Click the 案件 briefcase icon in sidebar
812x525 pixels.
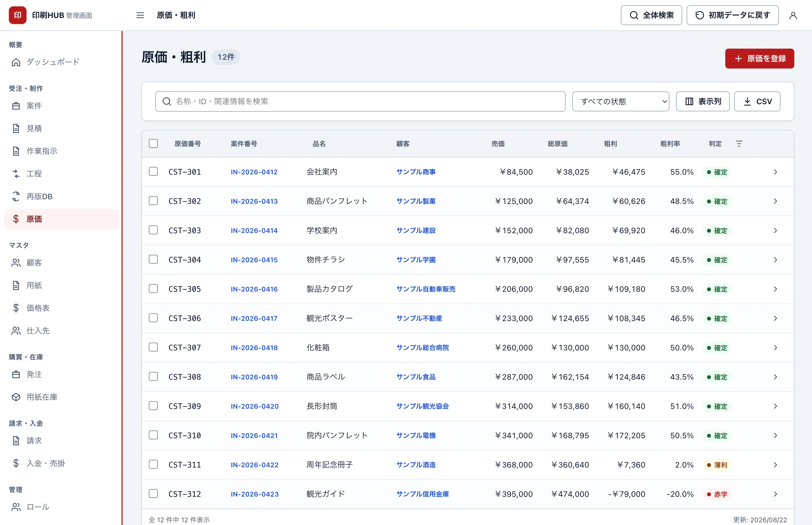coord(16,106)
